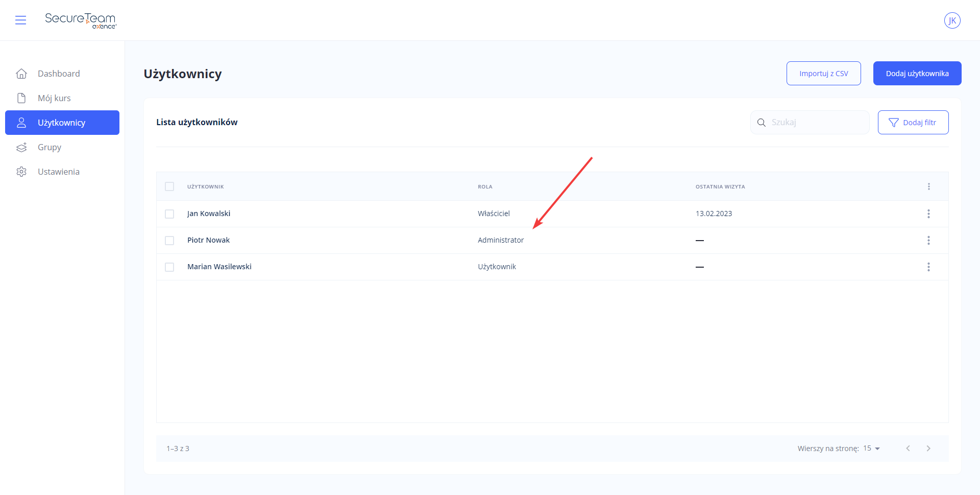Screen dimensions: 980x495
Task: Sort by ROLA column header
Action: (485, 187)
